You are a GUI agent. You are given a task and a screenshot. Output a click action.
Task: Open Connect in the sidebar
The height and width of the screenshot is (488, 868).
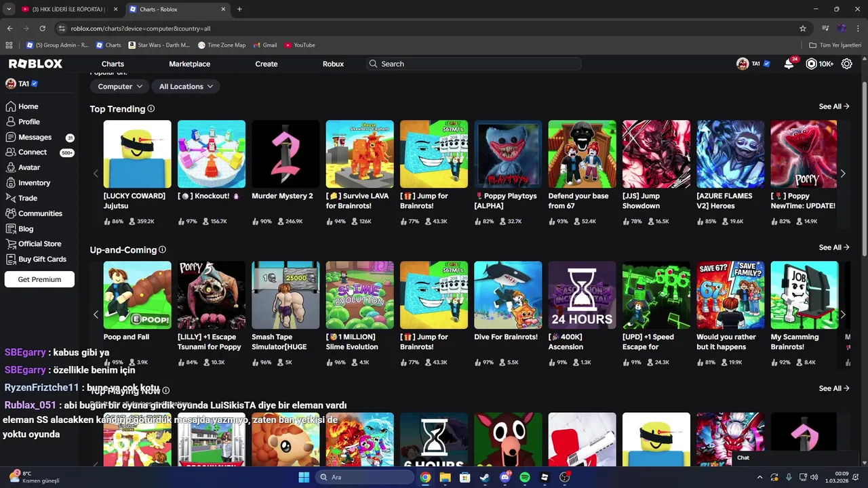(33, 152)
